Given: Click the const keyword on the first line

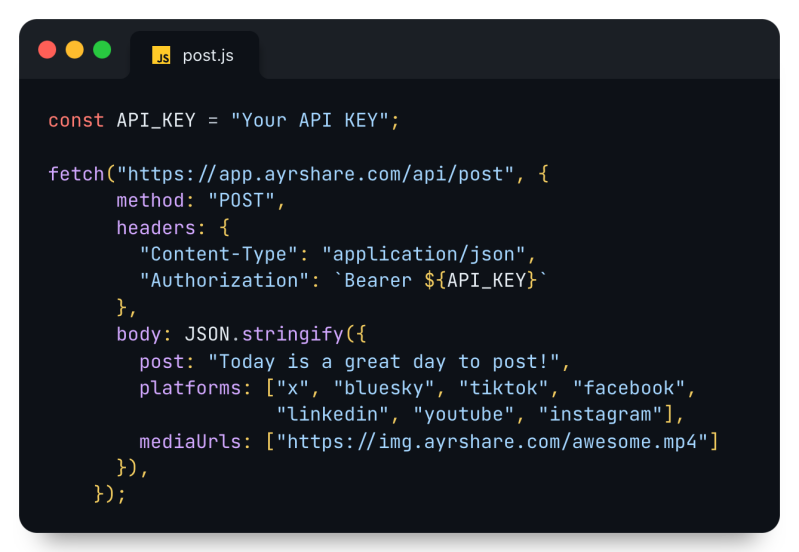Looking at the screenshot, I should tap(76, 120).
